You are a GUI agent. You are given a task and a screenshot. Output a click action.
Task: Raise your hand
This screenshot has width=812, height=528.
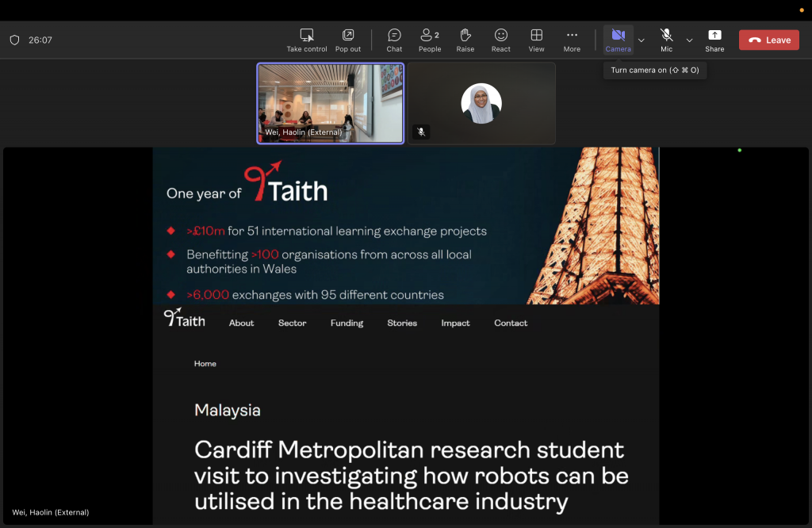coord(465,40)
